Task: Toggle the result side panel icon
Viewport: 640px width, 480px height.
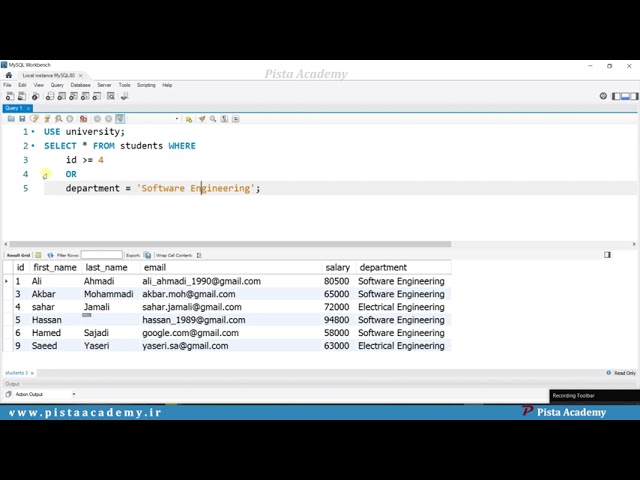Action: click(x=607, y=255)
